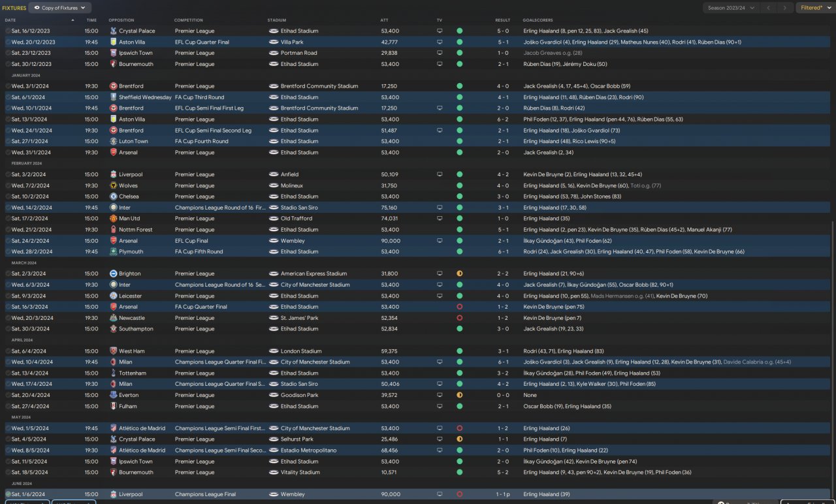Click the vertical scrollbar of the fixtures list

coord(833,359)
